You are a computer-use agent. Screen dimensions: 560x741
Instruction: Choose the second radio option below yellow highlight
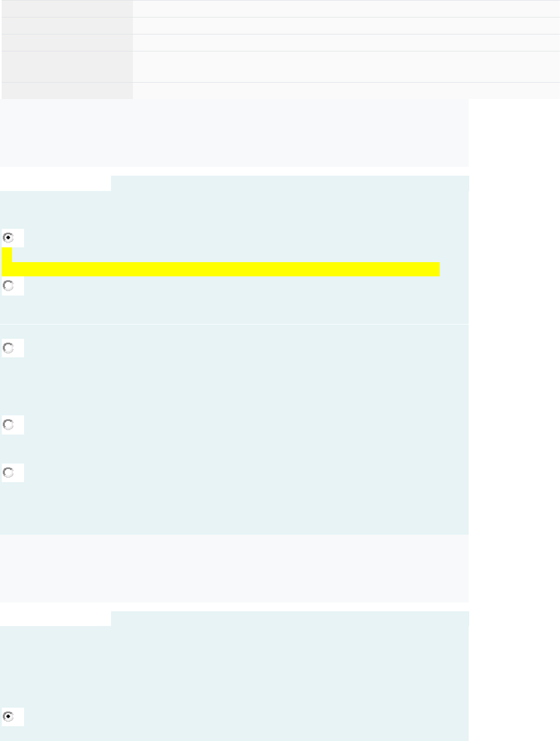click(8, 286)
